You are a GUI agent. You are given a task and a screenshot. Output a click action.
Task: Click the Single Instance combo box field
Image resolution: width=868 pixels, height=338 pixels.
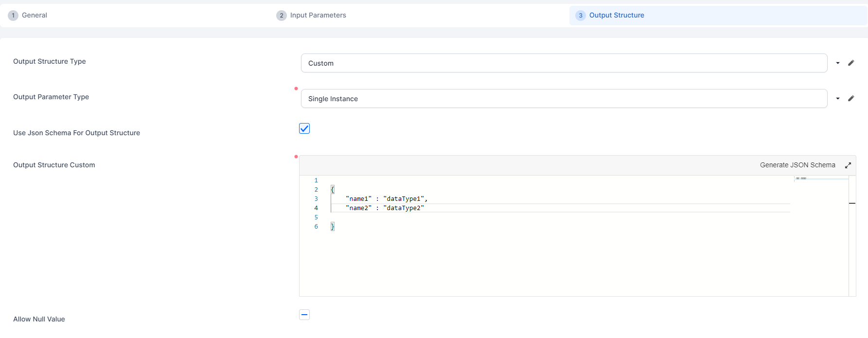point(564,99)
